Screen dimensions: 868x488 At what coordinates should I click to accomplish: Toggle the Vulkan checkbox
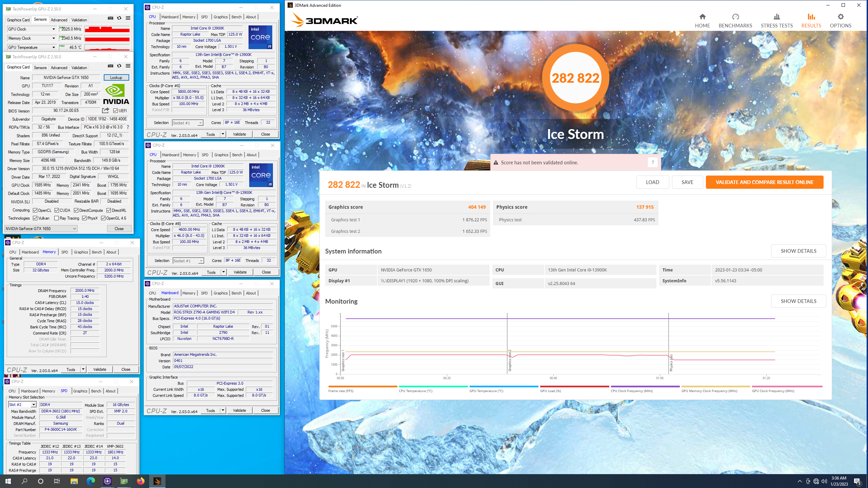[35, 218]
